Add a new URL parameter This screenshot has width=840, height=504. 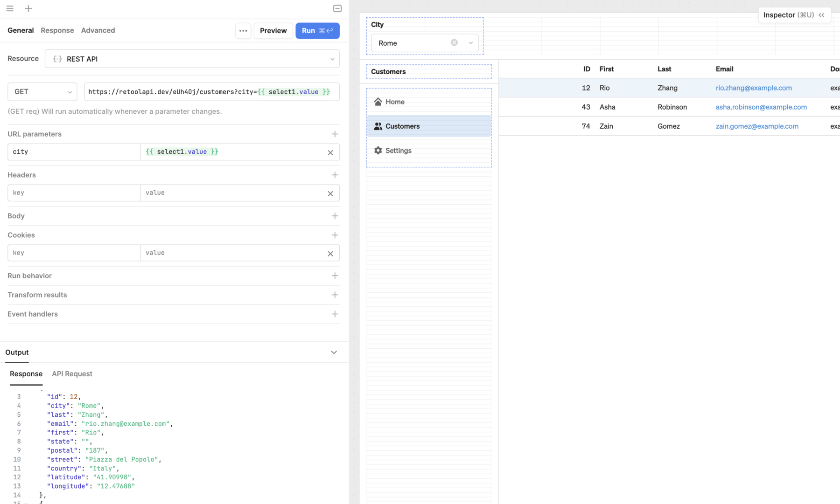pos(335,134)
